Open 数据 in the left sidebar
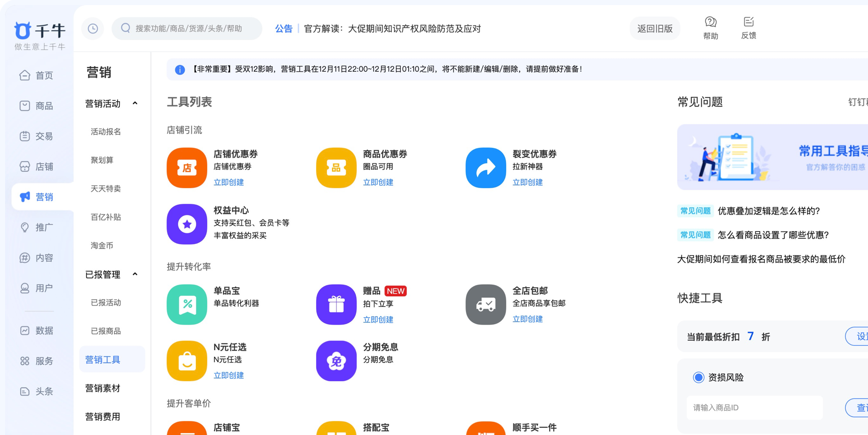 pyautogui.click(x=37, y=330)
